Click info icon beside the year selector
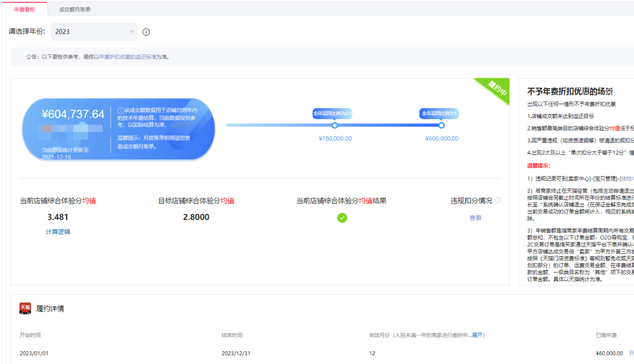 (x=146, y=32)
